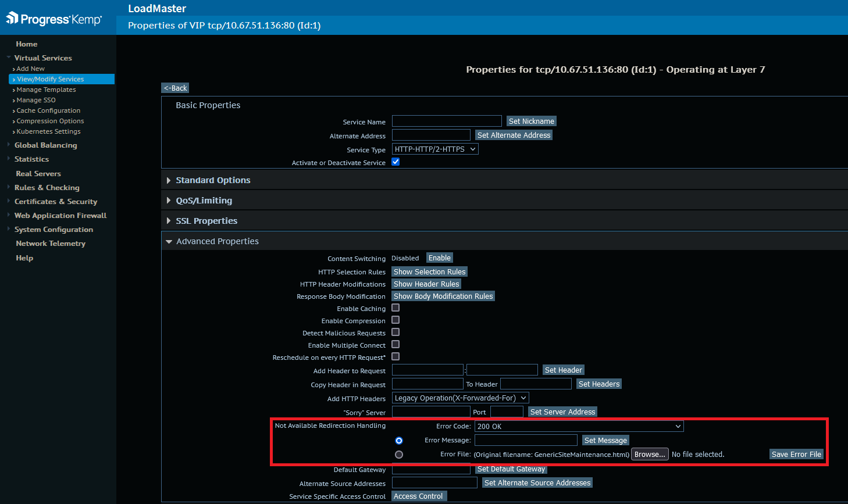Select the Error File radio button
848x504 pixels.
tap(399, 455)
